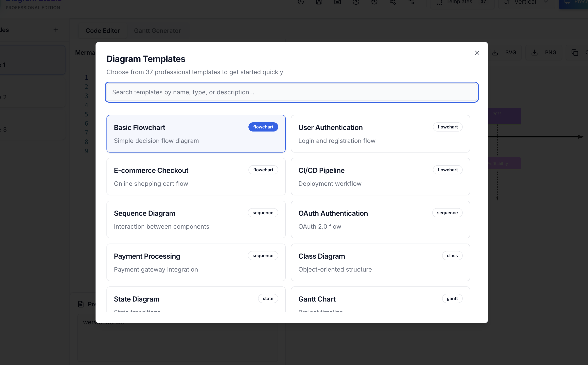Viewport: 588px width, 365px height.
Task: Expand the Vertical orientation dropdown
Action: (x=526, y=2)
